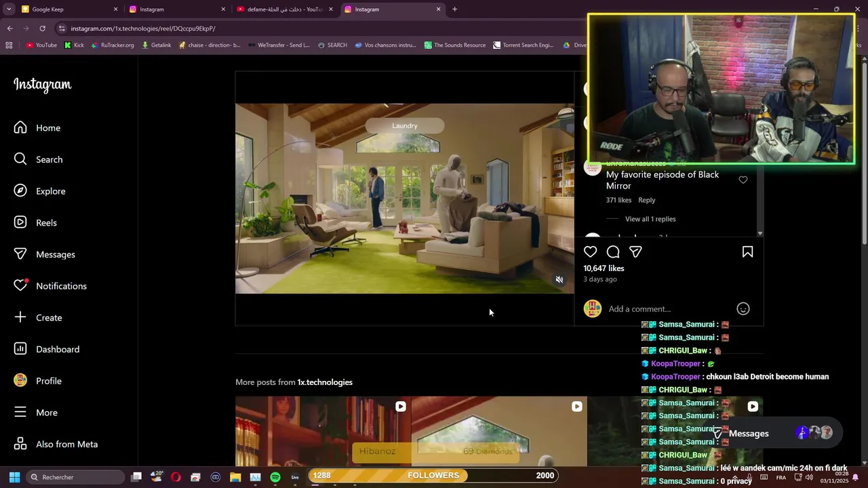Open Messages from sidebar
868x488 pixels.
coord(45,254)
